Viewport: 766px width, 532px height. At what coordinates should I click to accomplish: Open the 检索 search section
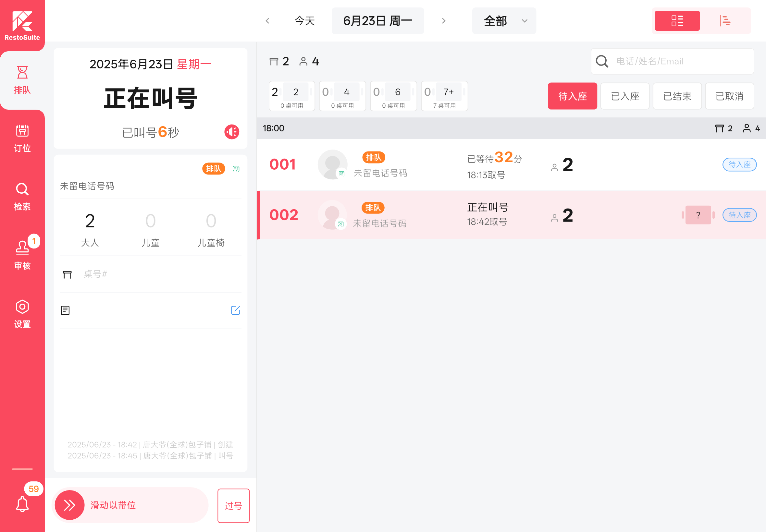click(x=22, y=197)
